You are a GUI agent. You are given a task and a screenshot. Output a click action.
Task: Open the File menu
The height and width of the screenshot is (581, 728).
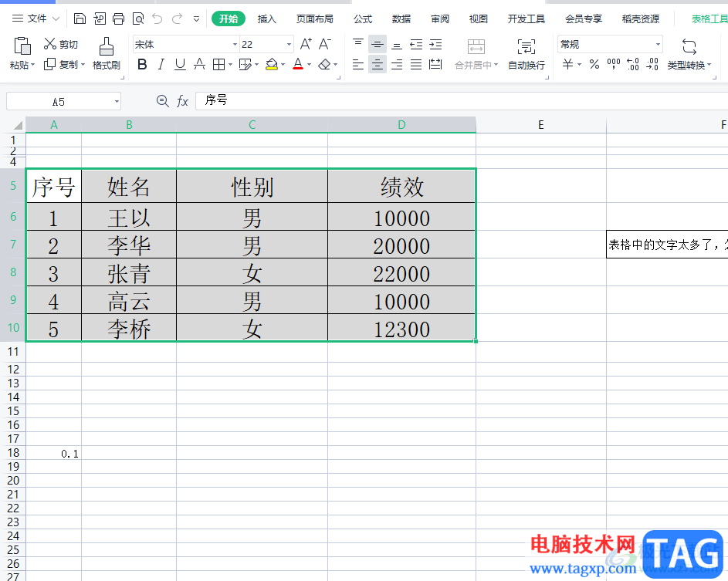pos(36,19)
